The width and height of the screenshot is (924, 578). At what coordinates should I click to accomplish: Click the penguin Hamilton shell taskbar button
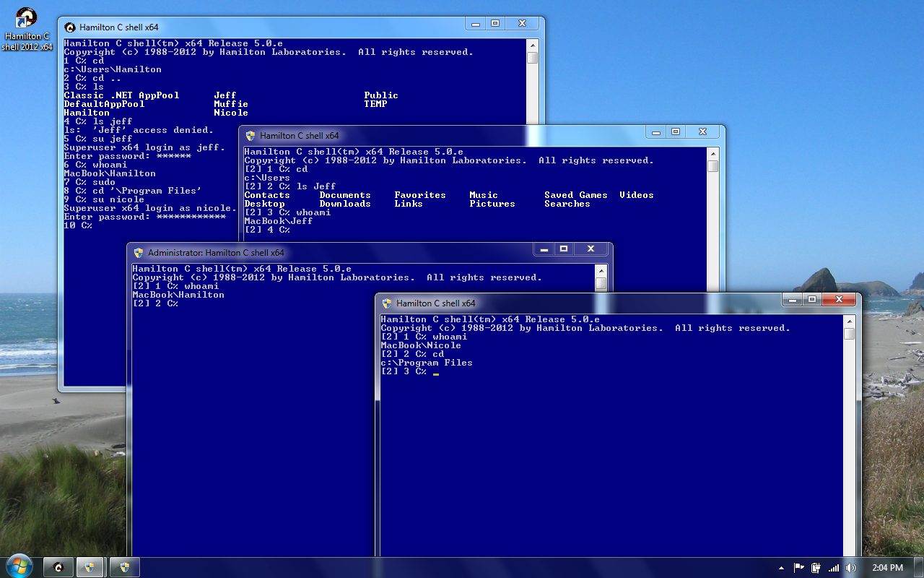(58, 567)
